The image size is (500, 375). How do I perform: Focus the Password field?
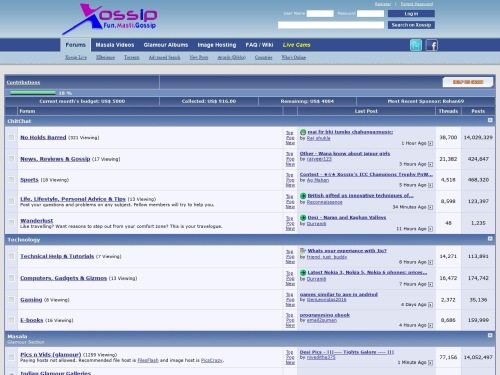coord(370,14)
